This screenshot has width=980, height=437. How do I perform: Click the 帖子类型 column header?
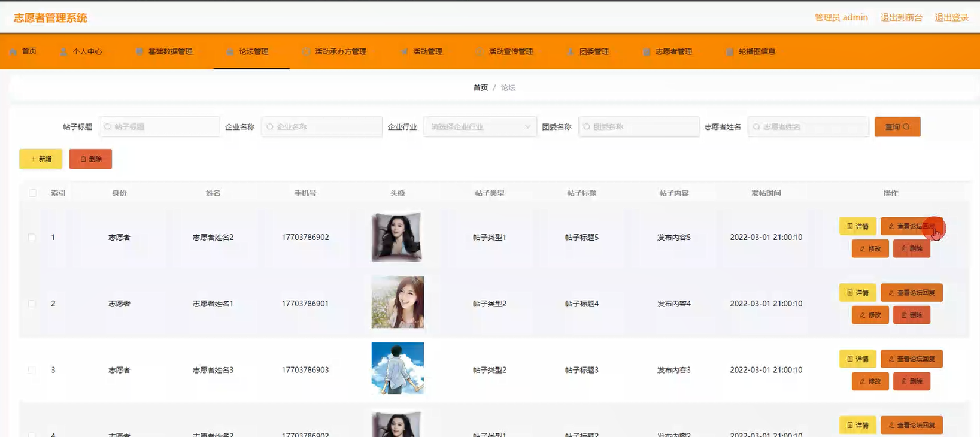[x=489, y=193]
